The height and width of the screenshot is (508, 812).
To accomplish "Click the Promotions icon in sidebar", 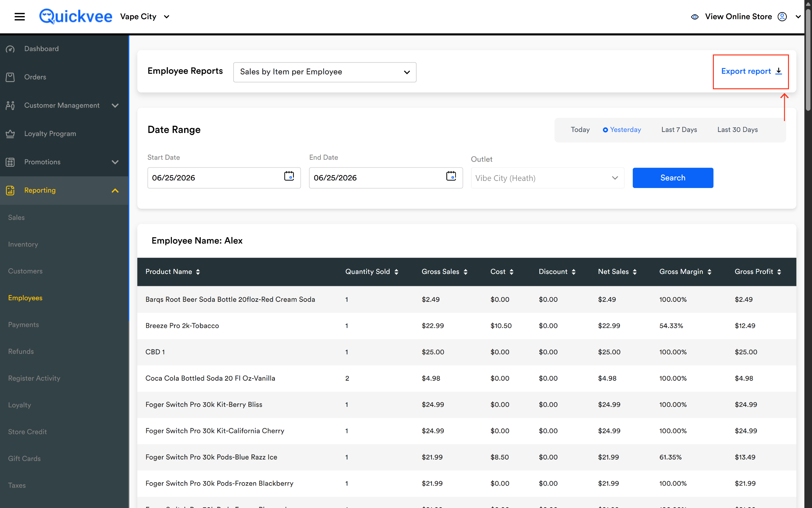I will pyautogui.click(x=10, y=162).
